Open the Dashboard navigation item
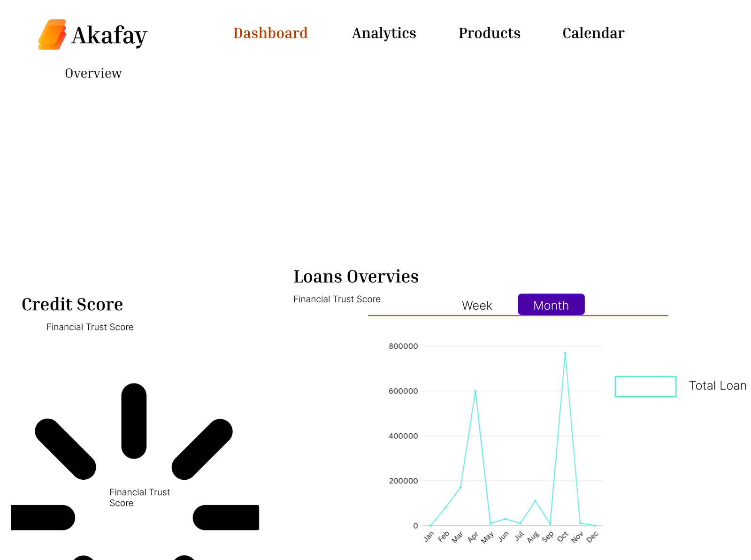Image resolution: width=751 pixels, height=560 pixels. (270, 33)
